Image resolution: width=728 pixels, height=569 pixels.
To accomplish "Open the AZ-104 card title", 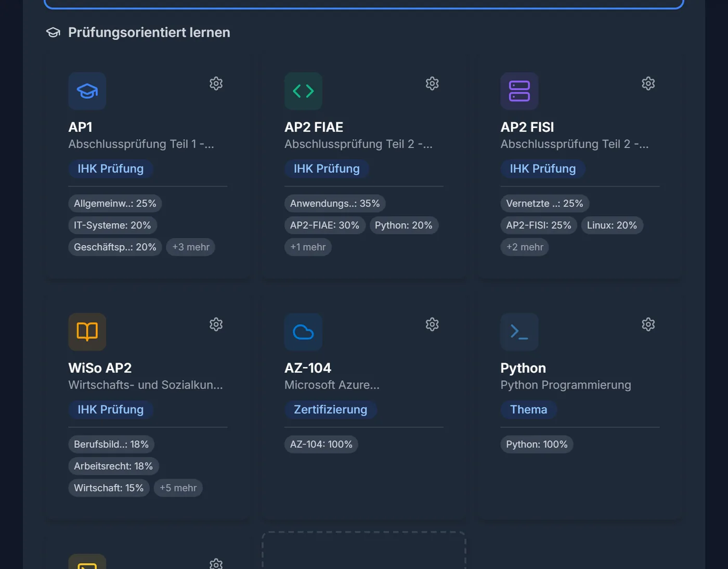I will tap(308, 368).
